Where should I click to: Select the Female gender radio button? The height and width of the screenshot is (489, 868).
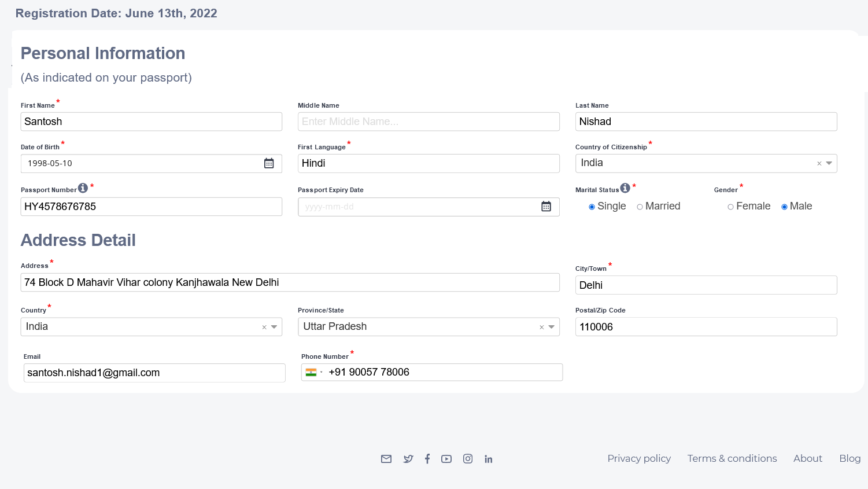click(730, 207)
